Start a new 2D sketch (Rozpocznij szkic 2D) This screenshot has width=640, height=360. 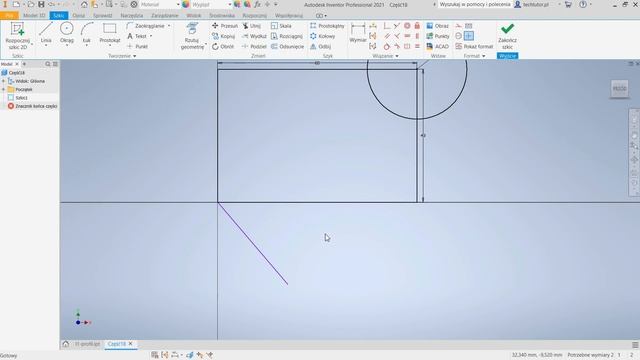(17, 36)
